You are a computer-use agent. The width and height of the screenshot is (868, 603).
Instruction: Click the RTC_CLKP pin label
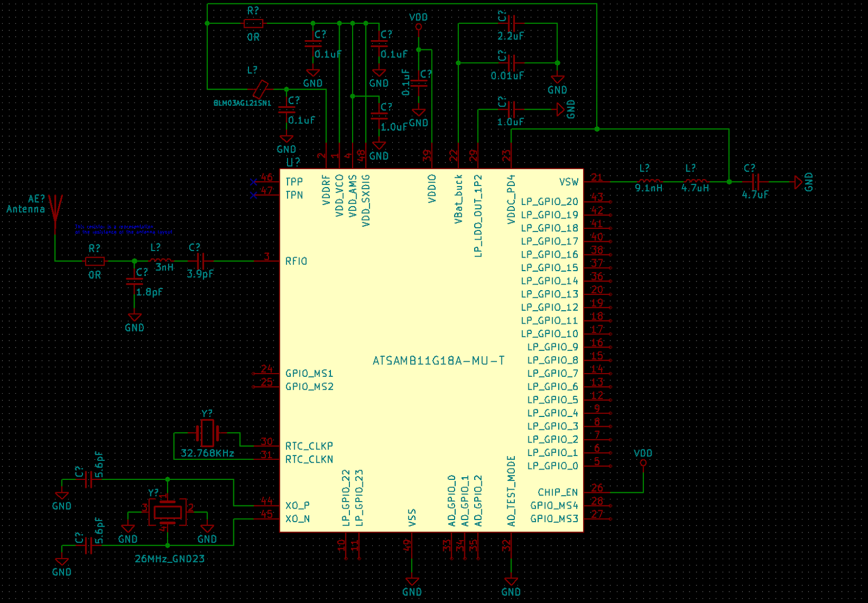pos(309,446)
